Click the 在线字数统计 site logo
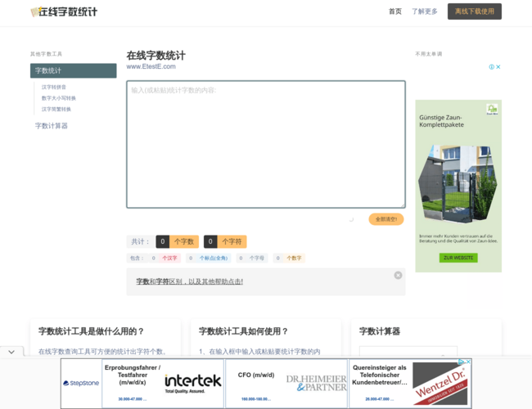The height and width of the screenshot is (409, 532). tap(64, 11)
